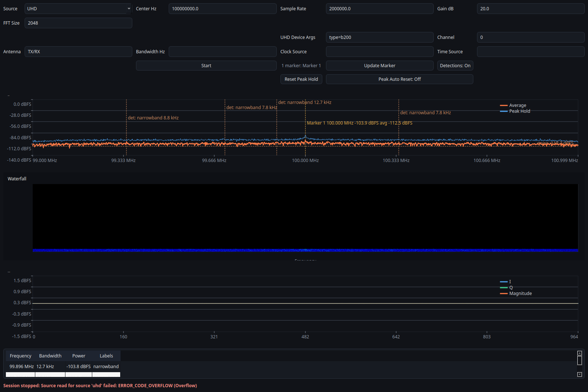Click the UHD Device Args field
Screen dimensions: 588x392
(x=379, y=37)
